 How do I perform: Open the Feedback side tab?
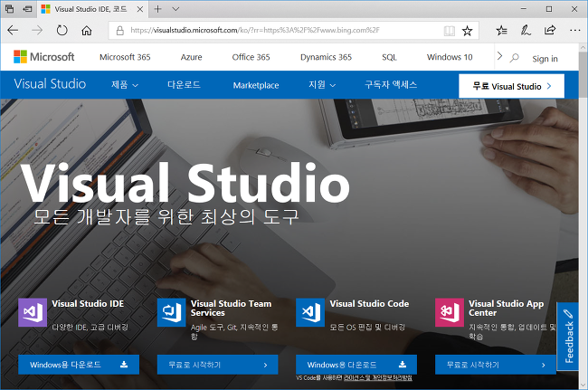point(568,336)
